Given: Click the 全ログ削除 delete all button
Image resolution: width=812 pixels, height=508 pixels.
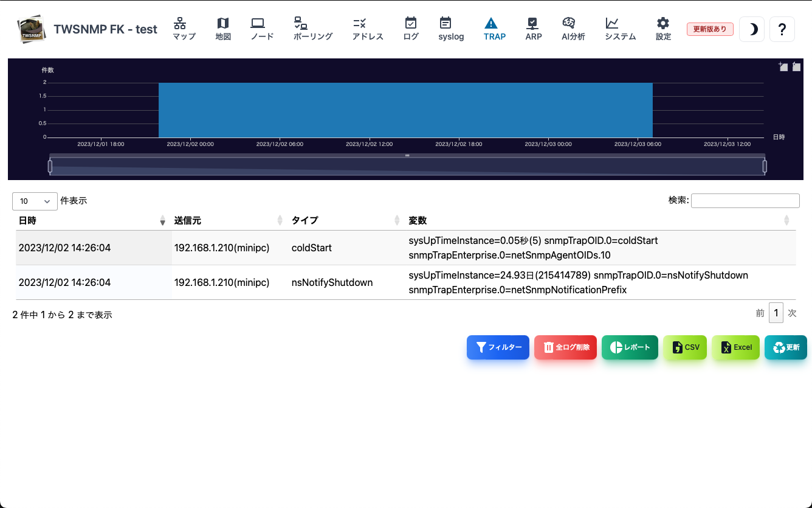Looking at the screenshot, I should 565,347.
